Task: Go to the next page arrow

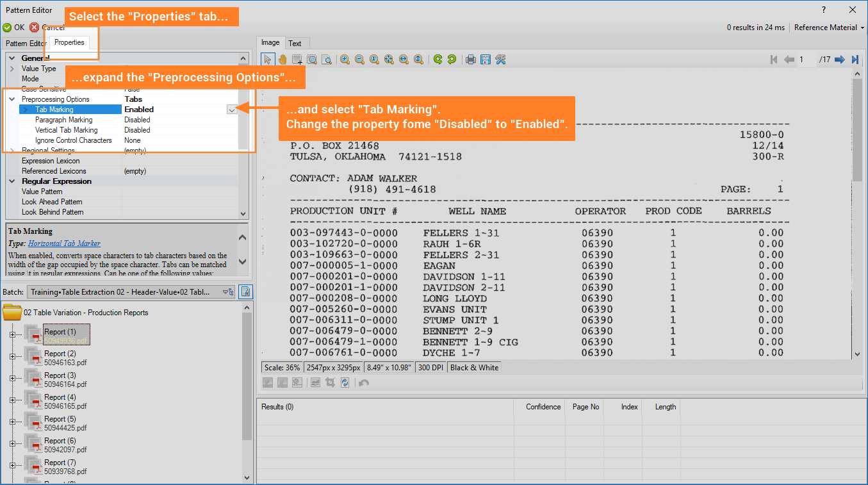Action: point(840,60)
